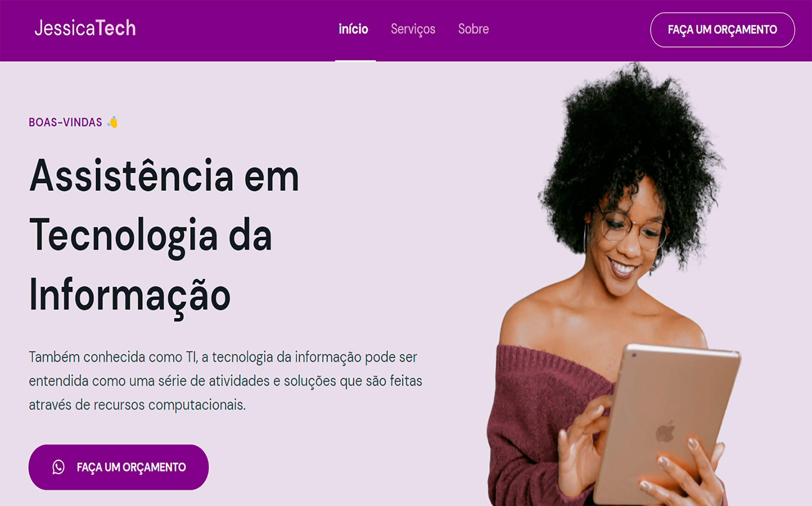Screen dimensions: 812x506
Task: Go to the Serviços section
Action: [413, 29]
